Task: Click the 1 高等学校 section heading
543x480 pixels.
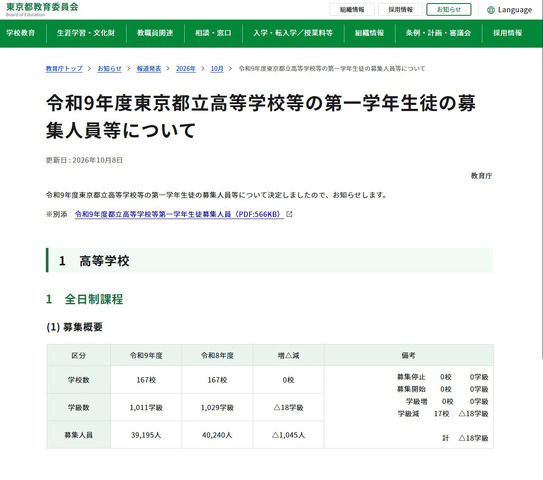Action: tap(269, 260)
